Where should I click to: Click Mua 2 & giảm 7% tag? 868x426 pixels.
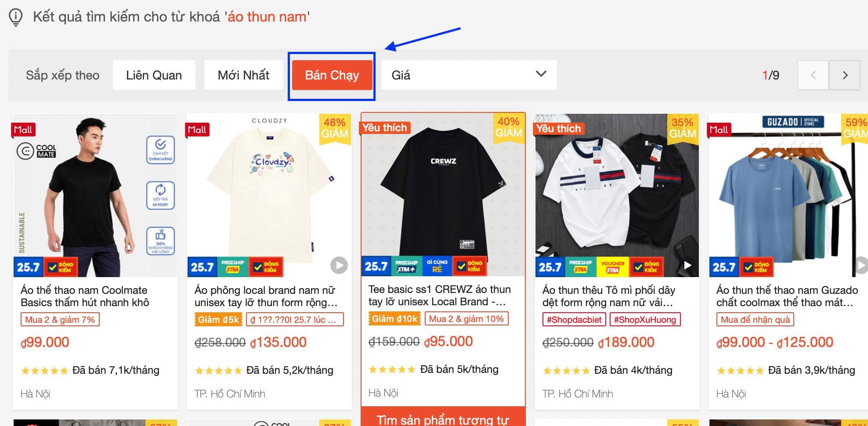point(60,320)
